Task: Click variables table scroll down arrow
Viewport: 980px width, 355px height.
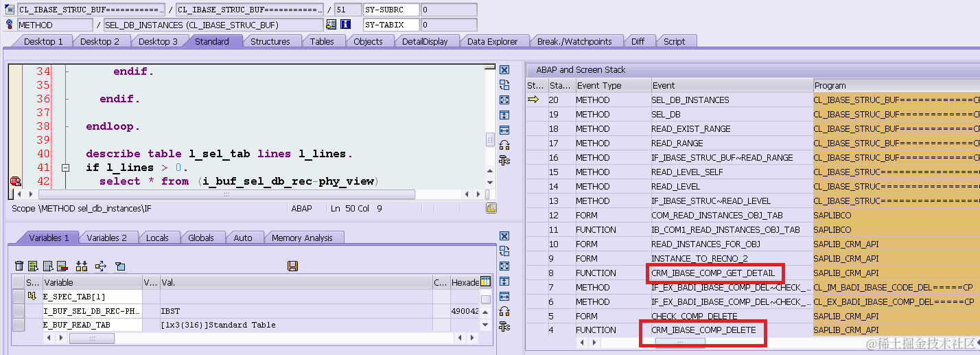Action: pos(486,325)
